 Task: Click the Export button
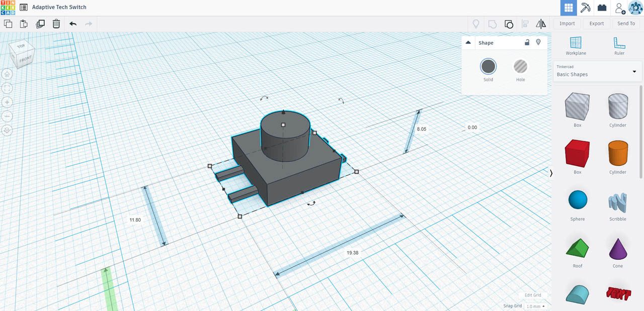point(596,23)
